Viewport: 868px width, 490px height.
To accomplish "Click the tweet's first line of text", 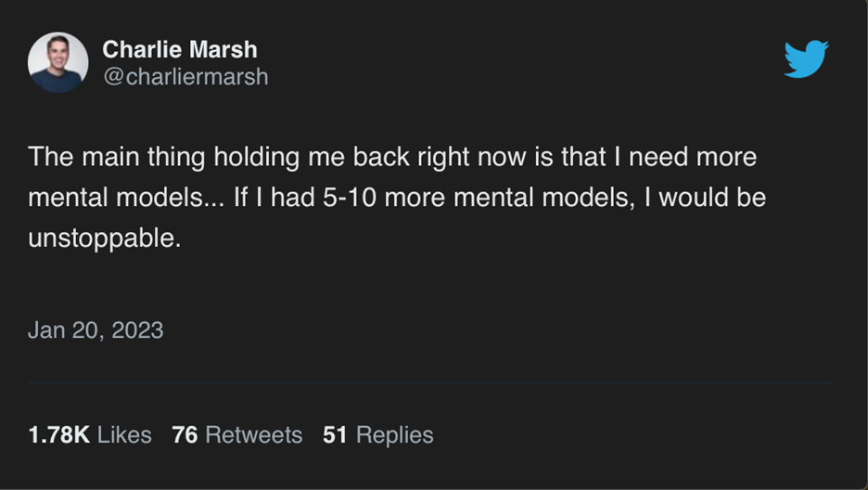I will [x=392, y=156].
